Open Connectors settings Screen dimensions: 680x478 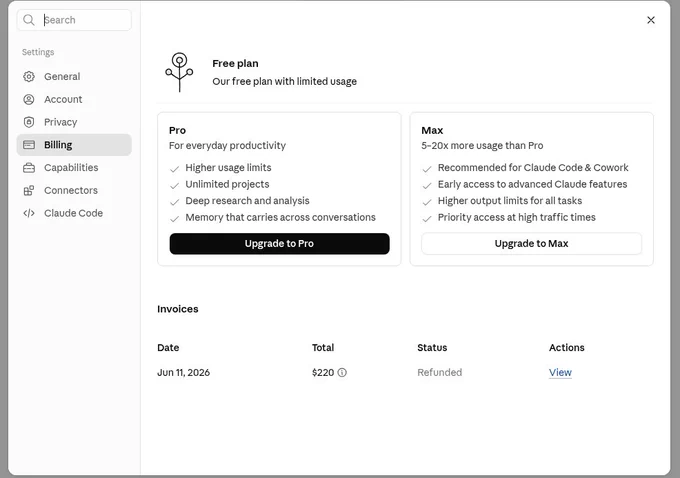(x=74, y=190)
